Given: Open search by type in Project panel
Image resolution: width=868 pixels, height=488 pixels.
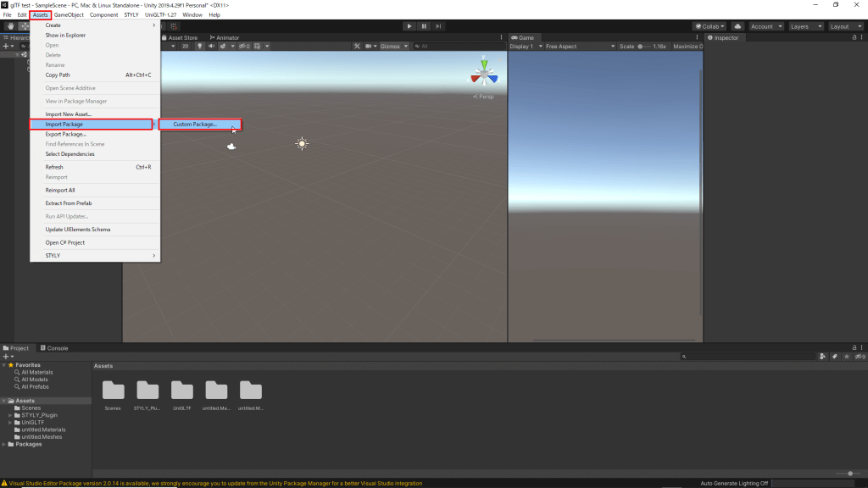Looking at the screenshot, I should [x=822, y=357].
